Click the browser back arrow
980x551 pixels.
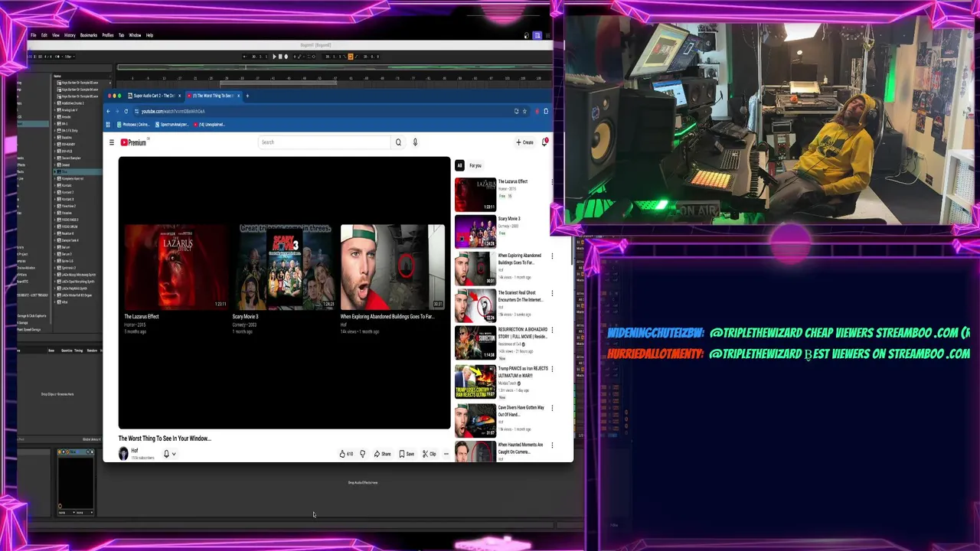click(x=108, y=111)
